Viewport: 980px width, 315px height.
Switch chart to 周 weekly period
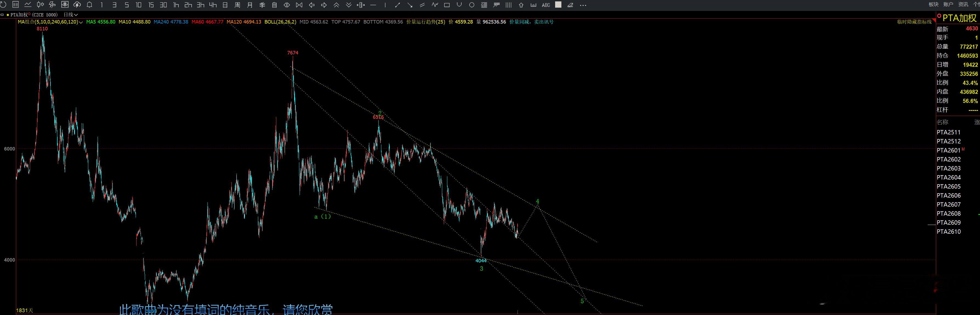(x=237, y=5)
